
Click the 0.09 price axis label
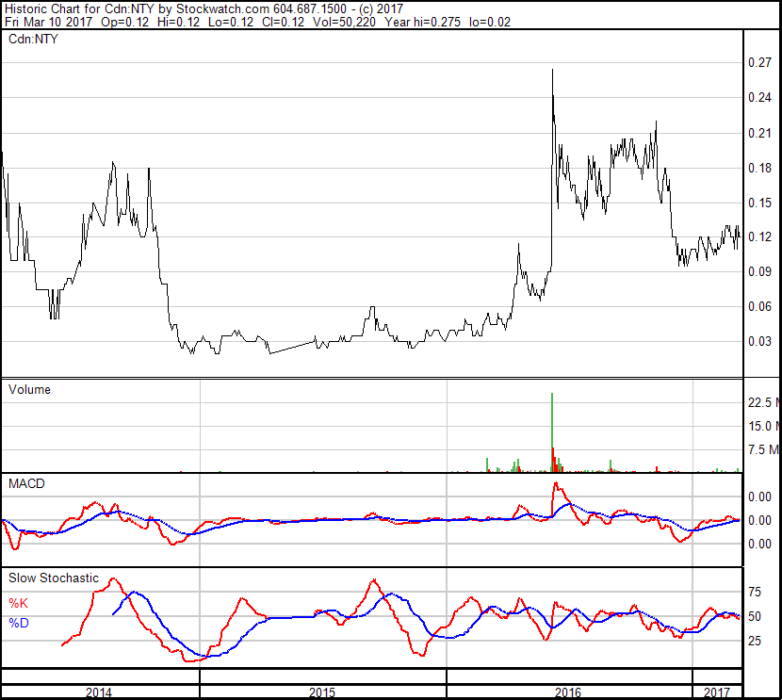(x=759, y=271)
